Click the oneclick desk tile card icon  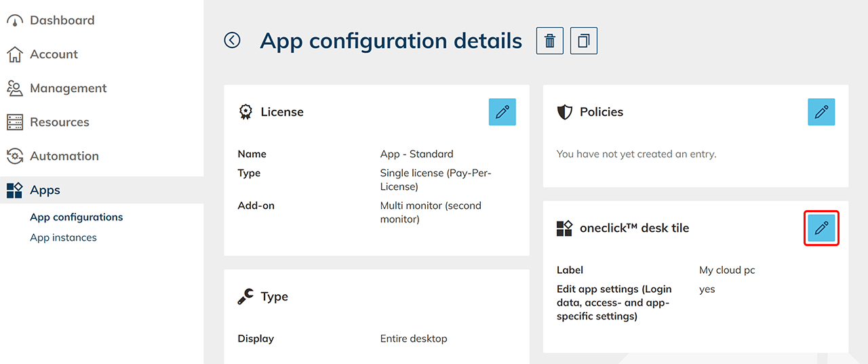[564, 228]
